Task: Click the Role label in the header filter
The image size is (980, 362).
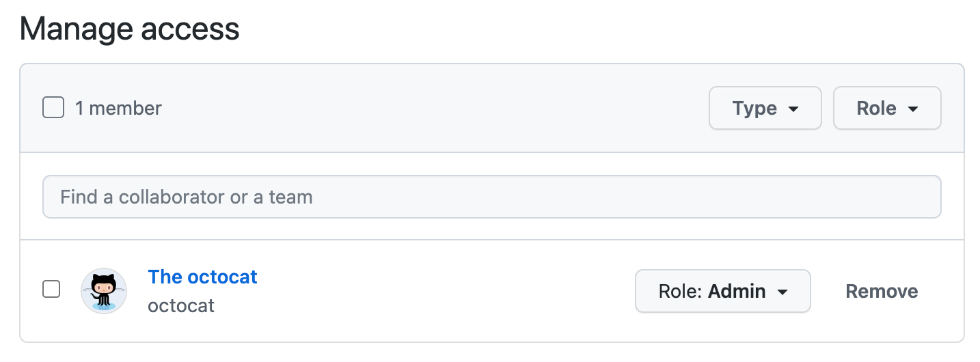Action: pos(876,108)
